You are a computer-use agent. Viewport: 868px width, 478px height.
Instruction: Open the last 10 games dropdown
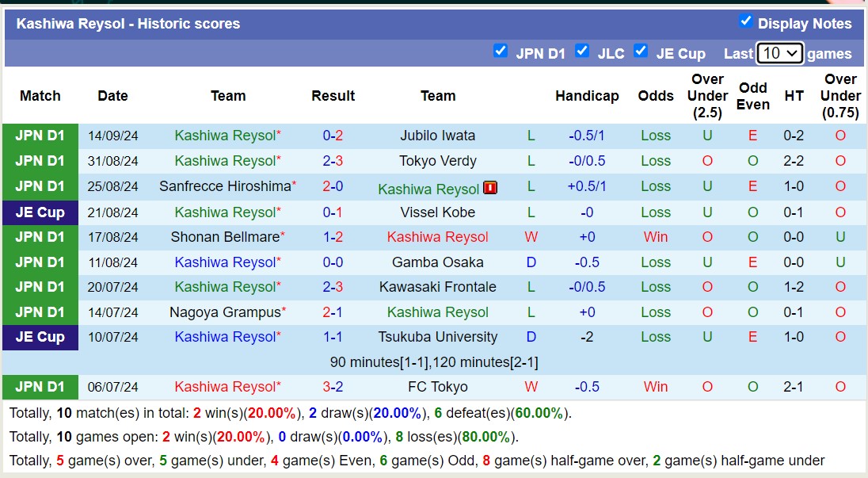779,53
